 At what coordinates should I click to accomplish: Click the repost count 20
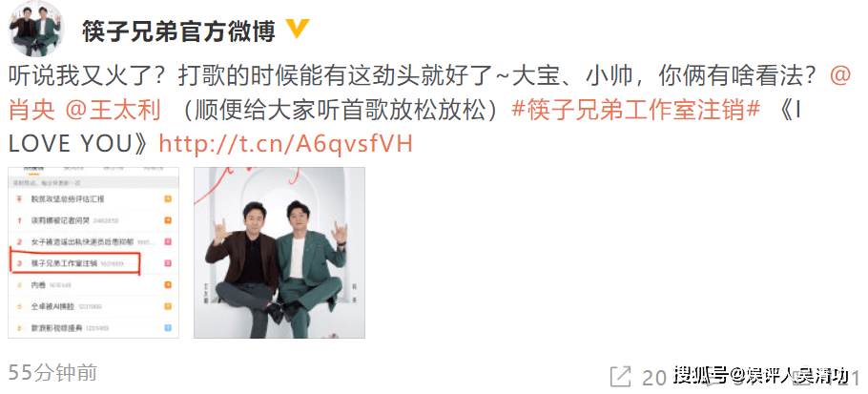(x=653, y=377)
